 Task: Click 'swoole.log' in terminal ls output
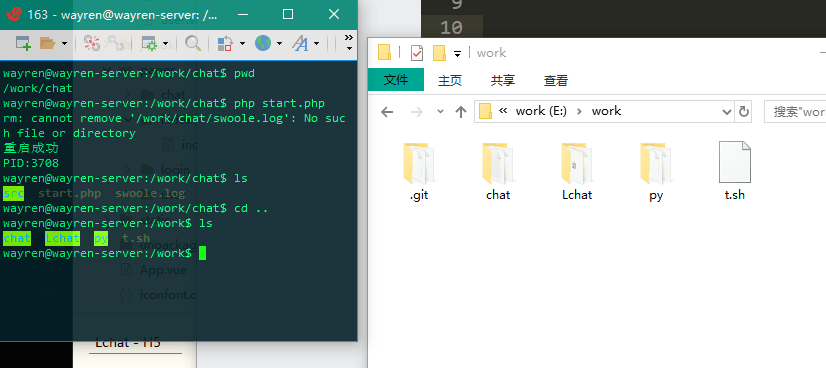pyautogui.click(x=150, y=193)
